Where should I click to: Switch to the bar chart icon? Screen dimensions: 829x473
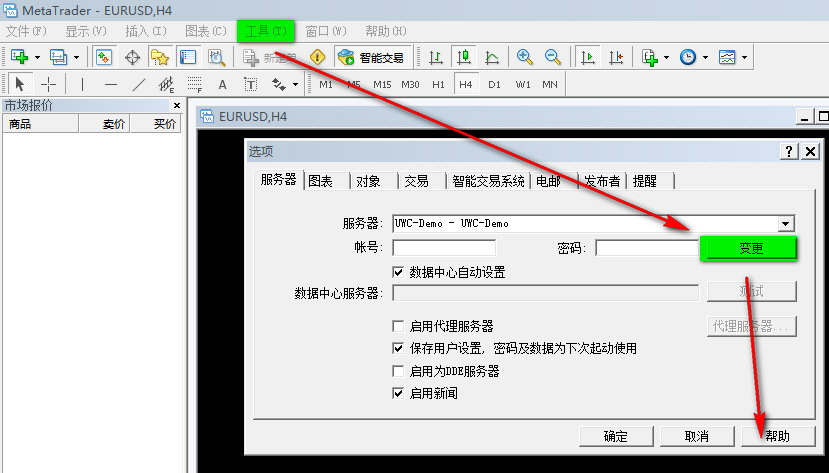436,57
